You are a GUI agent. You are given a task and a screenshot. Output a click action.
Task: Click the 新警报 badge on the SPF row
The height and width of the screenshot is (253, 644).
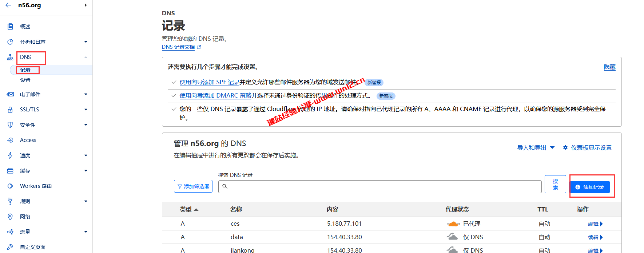(x=374, y=83)
